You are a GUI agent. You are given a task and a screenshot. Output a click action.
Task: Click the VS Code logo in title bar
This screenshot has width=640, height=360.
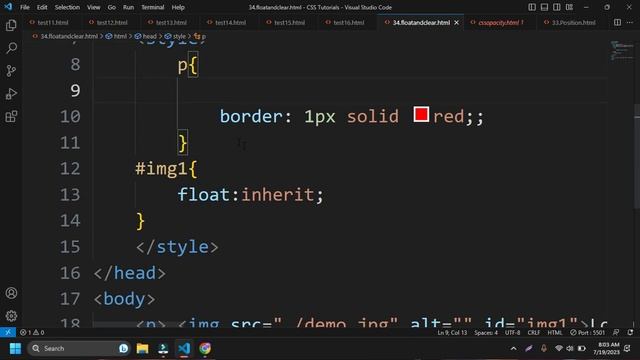point(8,7)
